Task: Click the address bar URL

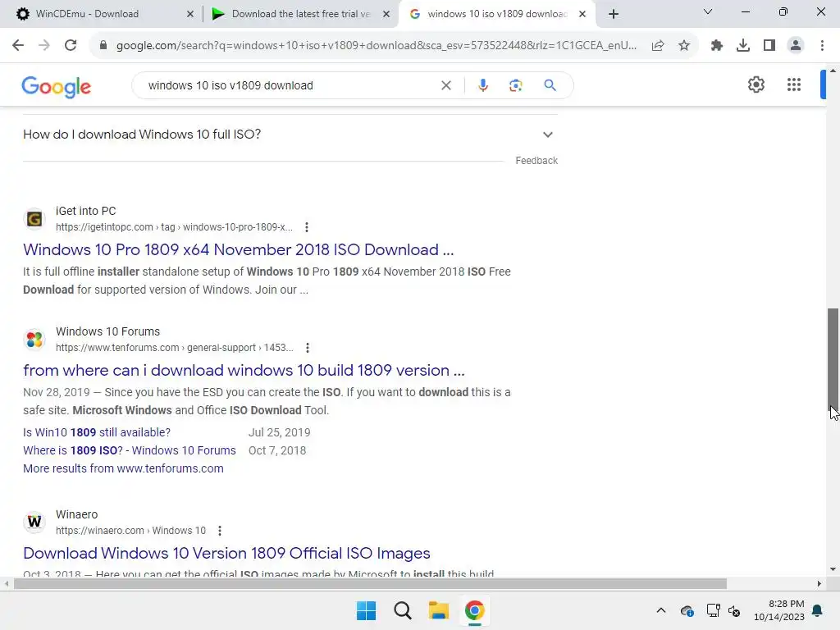Action: 376,46
